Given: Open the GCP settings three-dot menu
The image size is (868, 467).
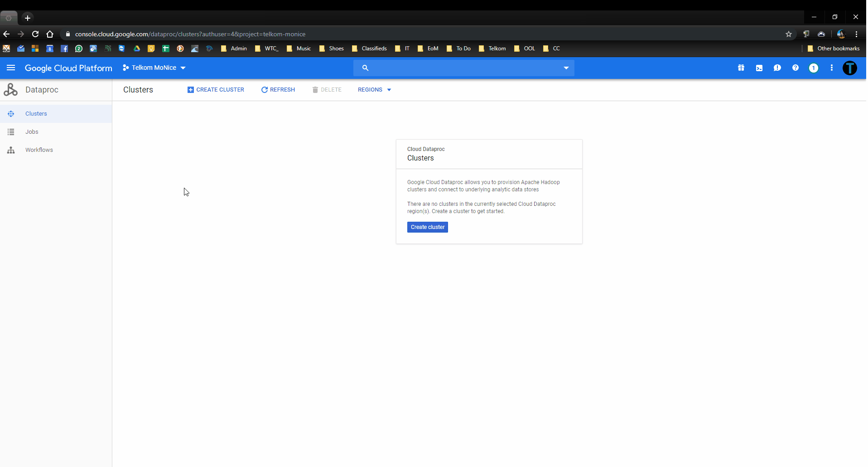Looking at the screenshot, I should [832, 68].
